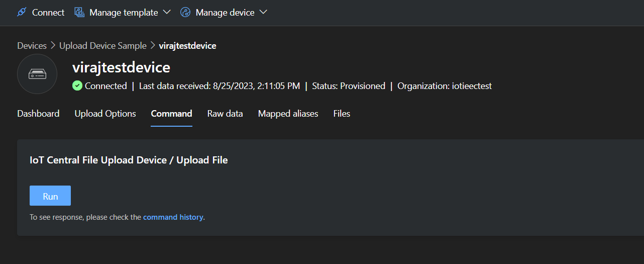Click the breadcrumb arrow after Upload Device Sample
The image size is (644, 264).
pyautogui.click(x=153, y=46)
